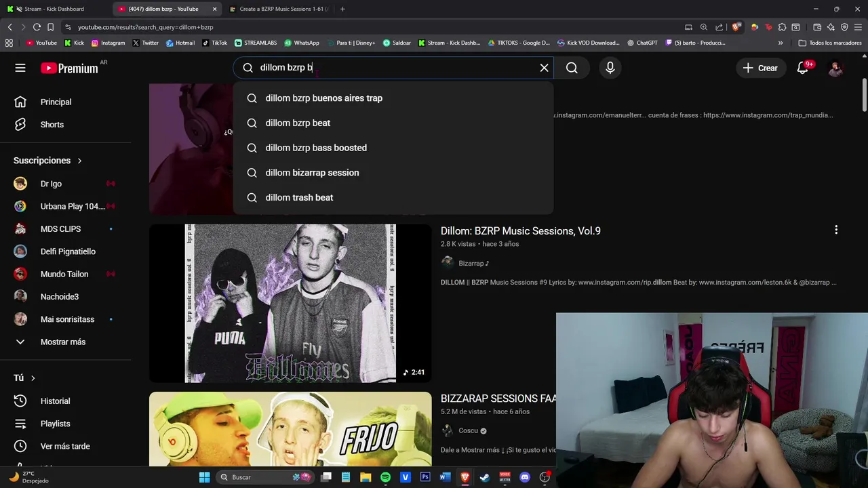The width and height of the screenshot is (868, 488).
Task: Select suggestion dillom bzrp beat
Action: 393,123
